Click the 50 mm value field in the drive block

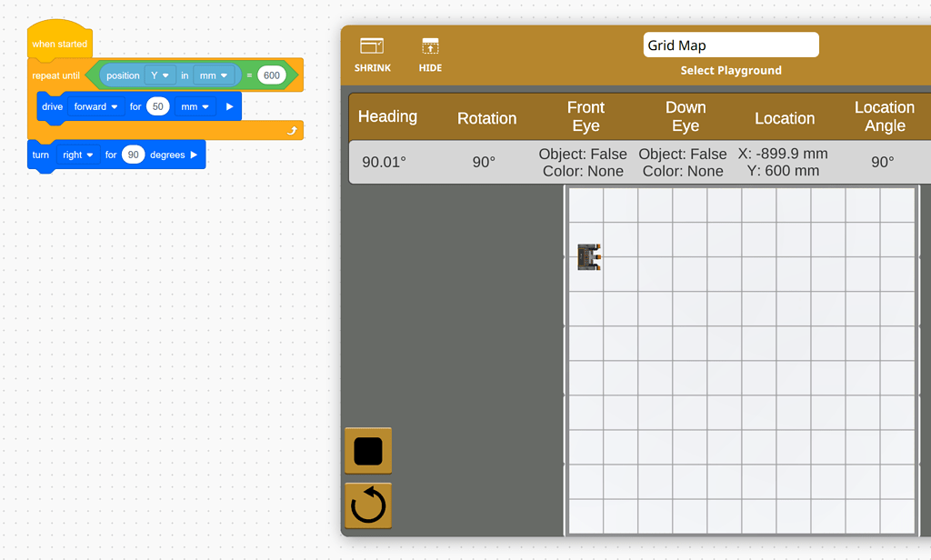[x=157, y=106]
